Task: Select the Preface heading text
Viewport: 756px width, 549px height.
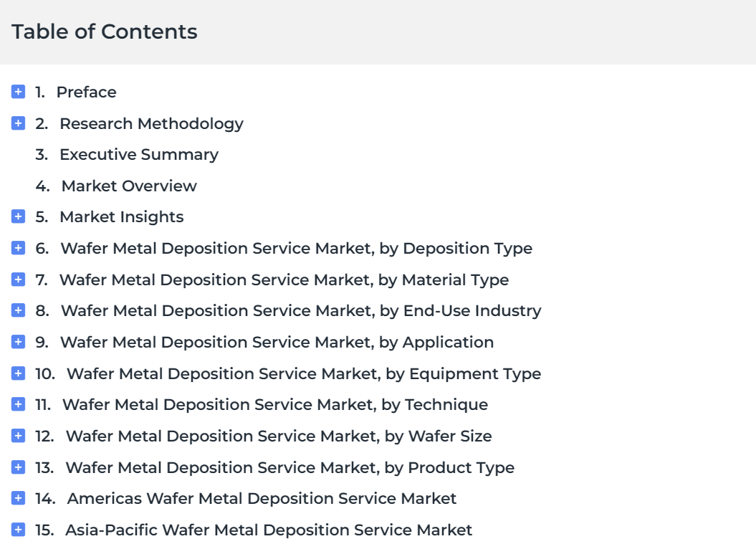Action: (x=86, y=92)
